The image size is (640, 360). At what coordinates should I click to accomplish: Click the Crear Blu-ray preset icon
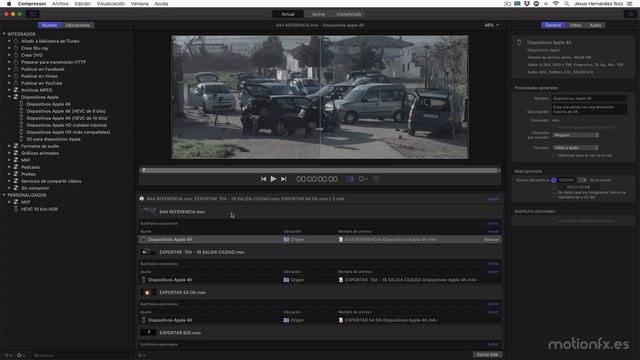click(16, 48)
